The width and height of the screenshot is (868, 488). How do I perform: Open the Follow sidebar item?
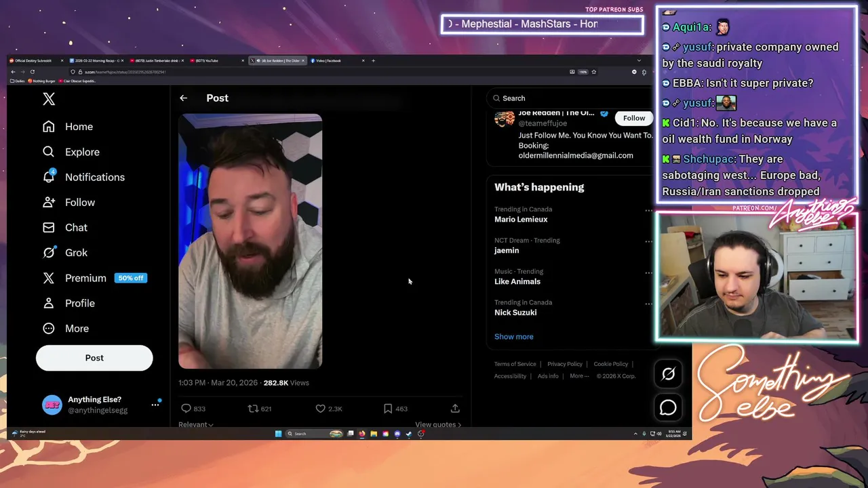(x=68, y=202)
